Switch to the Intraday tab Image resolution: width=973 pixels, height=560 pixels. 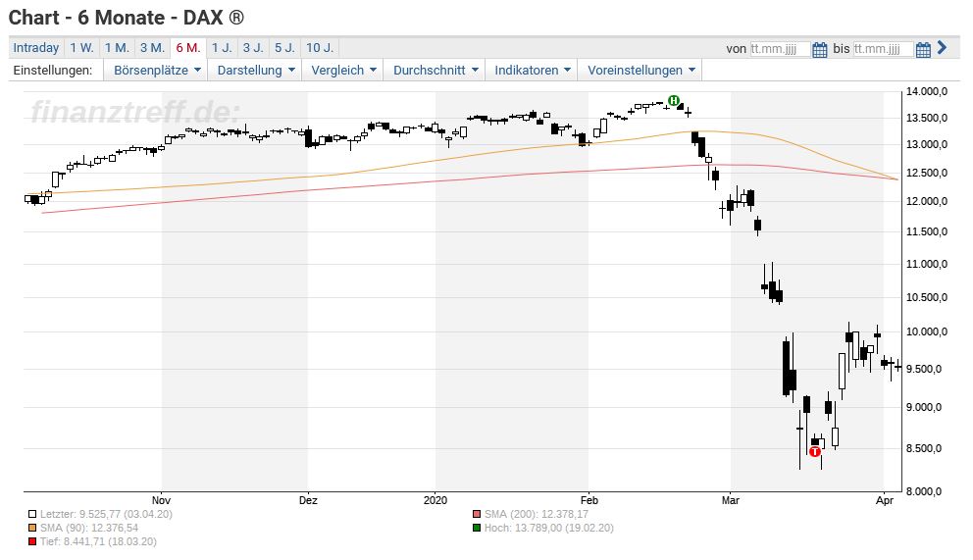click(36, 48)
